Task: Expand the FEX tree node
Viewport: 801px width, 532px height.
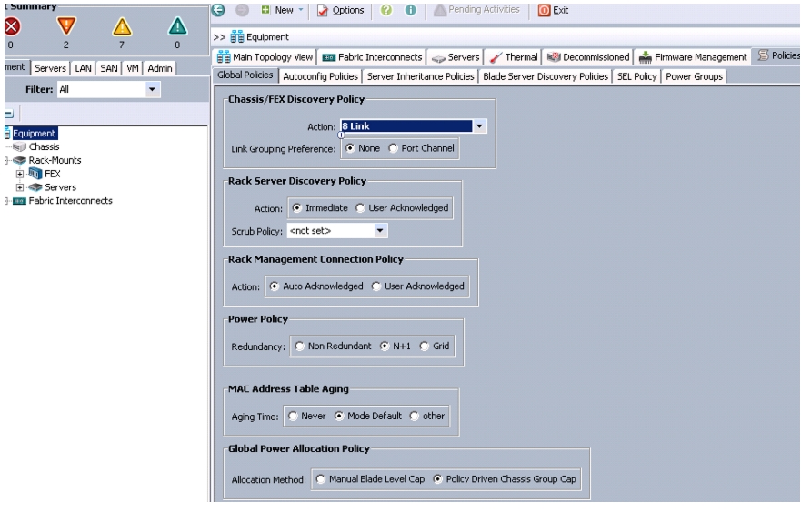Action: pyautogui.click(x=20, y=174)
